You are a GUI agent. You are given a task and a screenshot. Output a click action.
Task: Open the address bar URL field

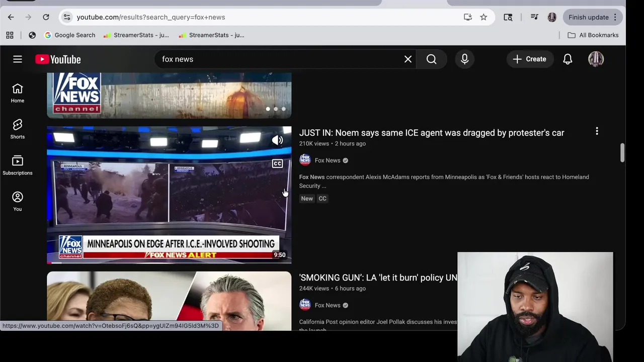pyautogui.click(x=267, y=17)
